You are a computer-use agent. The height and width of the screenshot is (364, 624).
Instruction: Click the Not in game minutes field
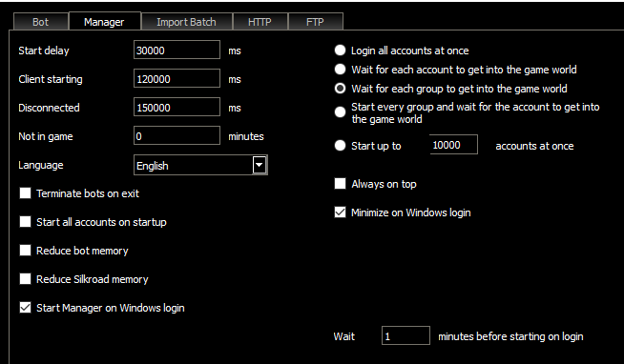pos(177,135)
